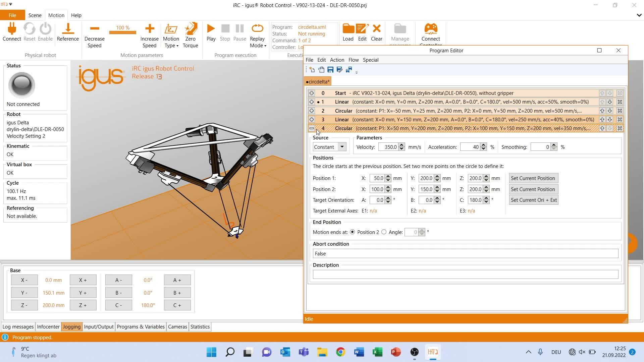Screen dimensions: 644x362
Task: Move command 4 Circular up
Action: (602, 128)
